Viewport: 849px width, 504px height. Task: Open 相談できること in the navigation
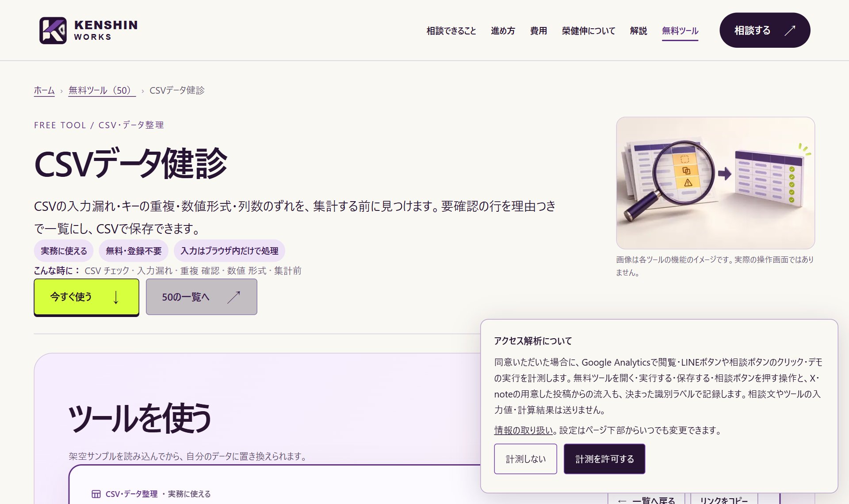coord(451,31)
